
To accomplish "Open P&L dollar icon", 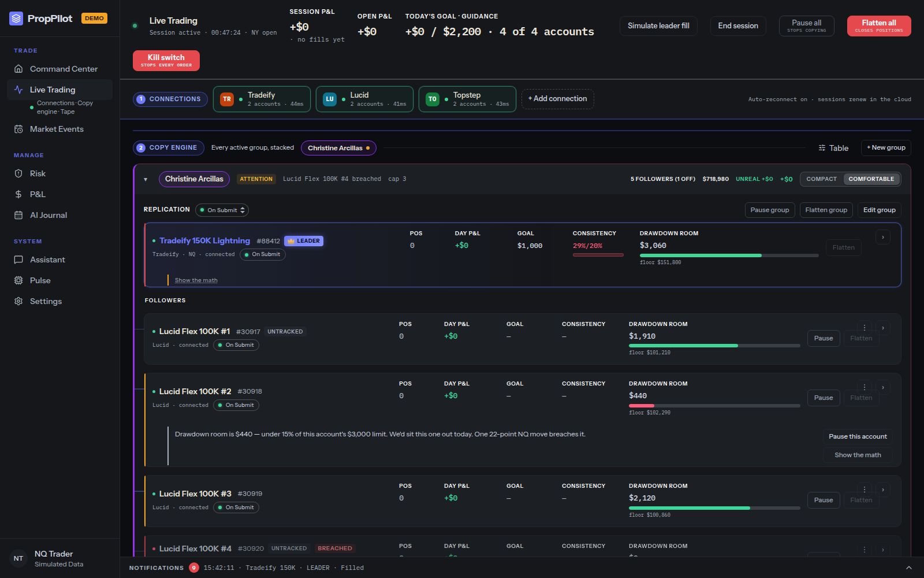I will tap(18, 194).
